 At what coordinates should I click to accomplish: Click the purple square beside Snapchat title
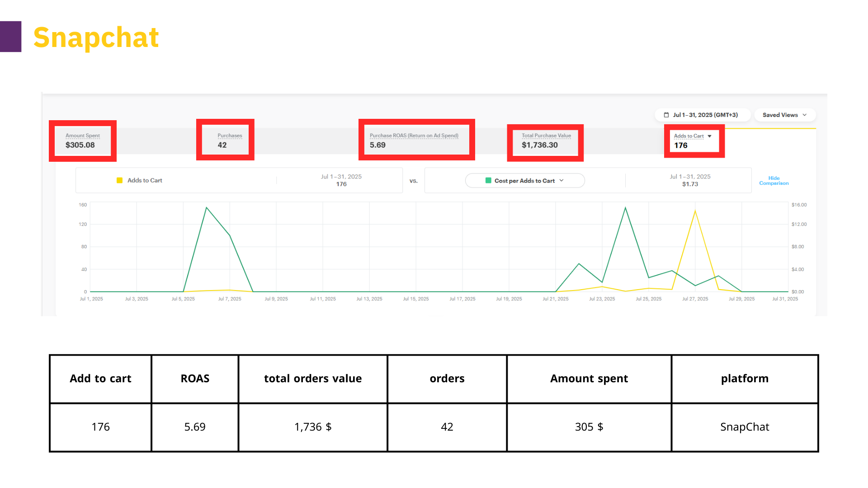(x=10, y=37)
